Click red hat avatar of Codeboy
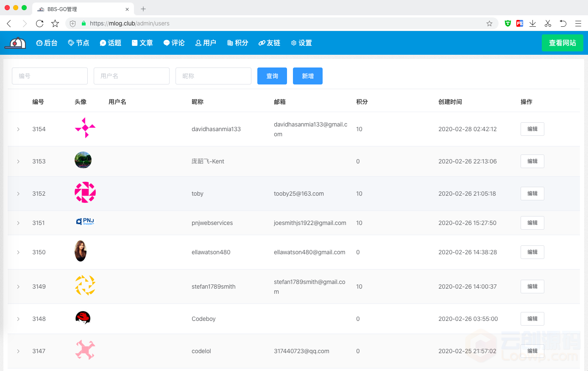 (x=83, y=318)
